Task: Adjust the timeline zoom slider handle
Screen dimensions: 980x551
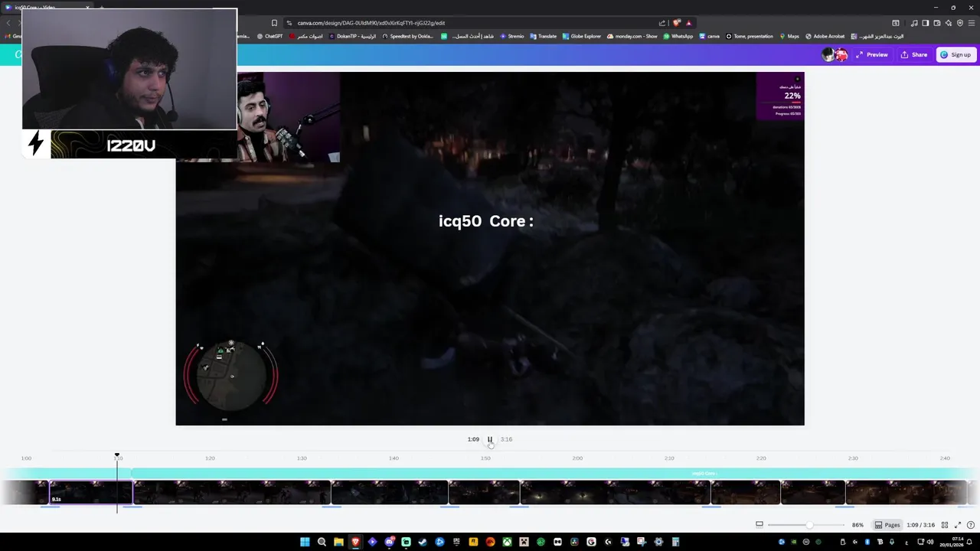Action: [x=809, y=525]
